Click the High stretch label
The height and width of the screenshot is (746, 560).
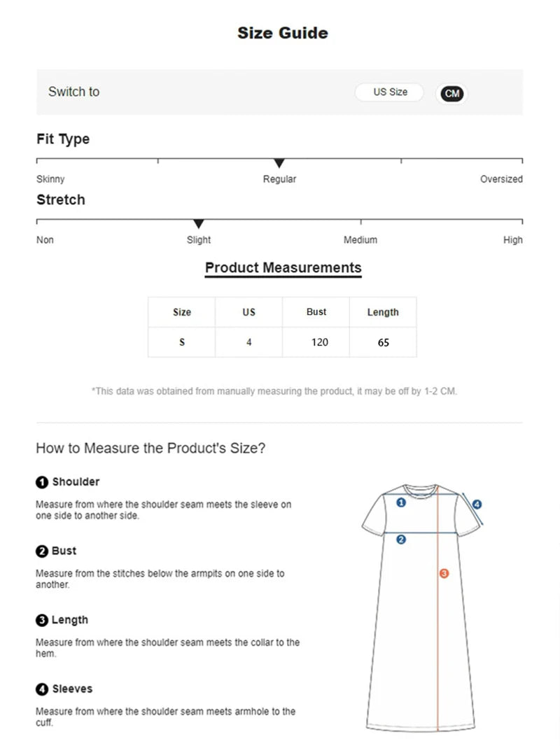coord(512,240)
